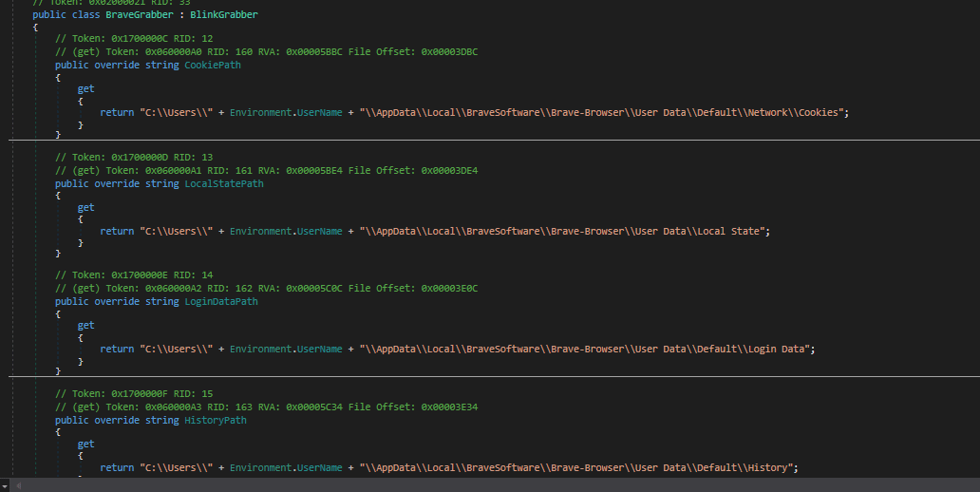Click comment 'Token: 0x1700000C RID: 12'
This screenshot has height=492, width=980.
[134, 39]
